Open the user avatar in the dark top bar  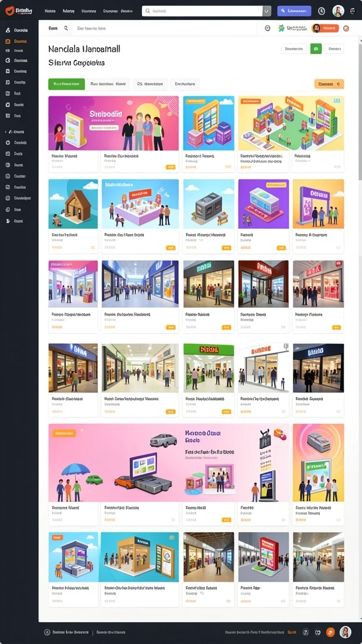338,11
